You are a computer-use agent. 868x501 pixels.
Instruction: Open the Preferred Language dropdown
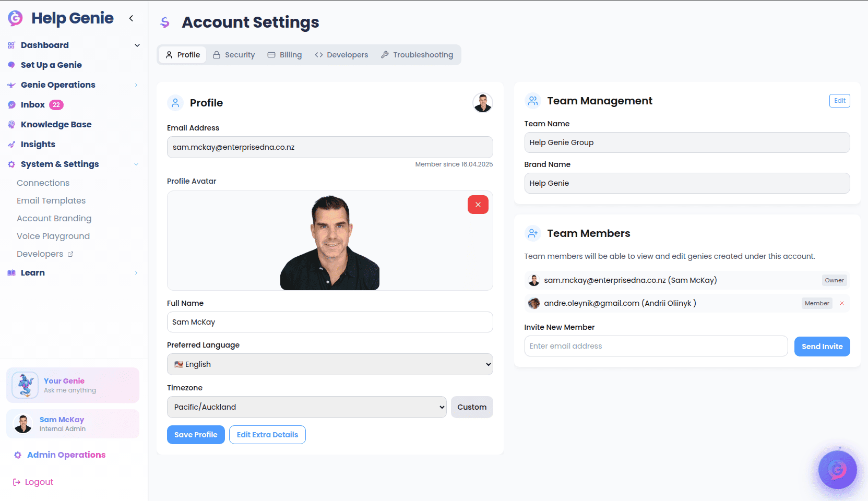pos(330,364)
